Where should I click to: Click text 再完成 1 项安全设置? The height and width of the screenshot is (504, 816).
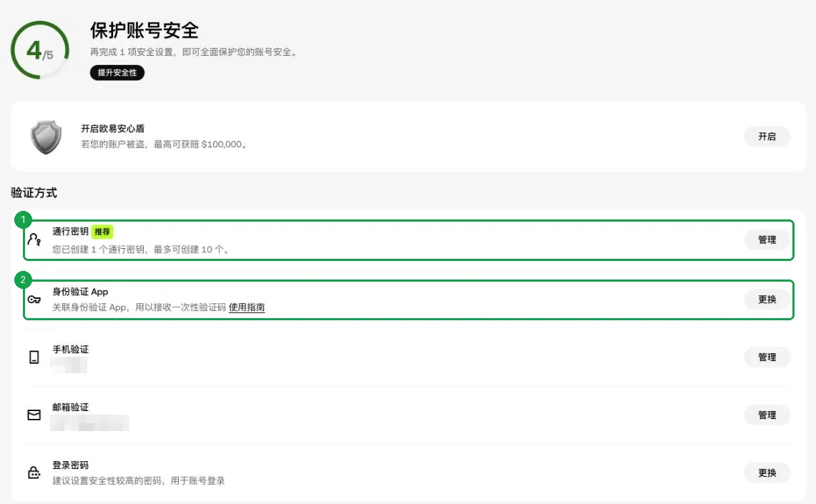click(x=132, y=52)
